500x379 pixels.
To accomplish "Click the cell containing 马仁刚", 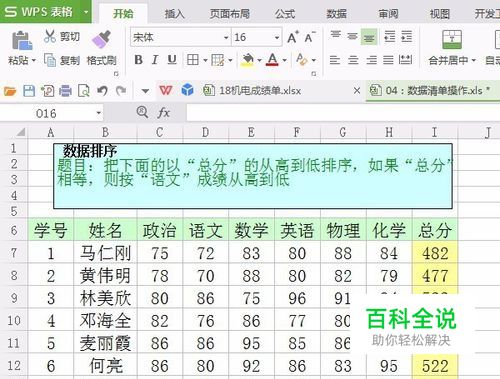I will [105, 253].
